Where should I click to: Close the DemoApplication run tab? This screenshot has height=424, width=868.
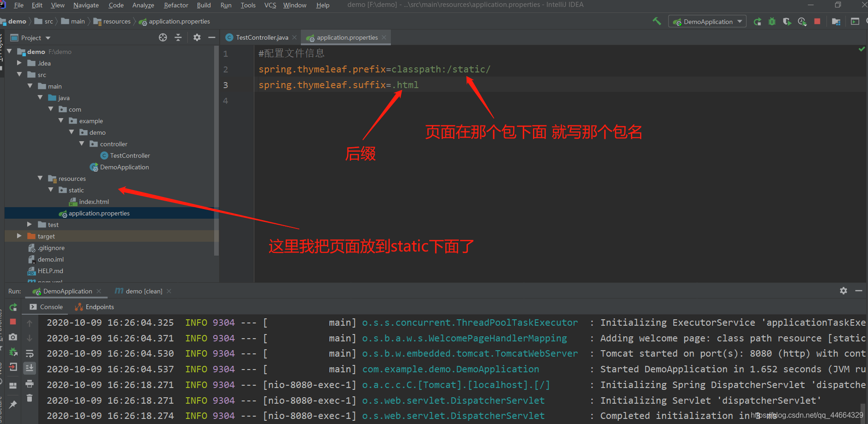[x=99, y=291]
